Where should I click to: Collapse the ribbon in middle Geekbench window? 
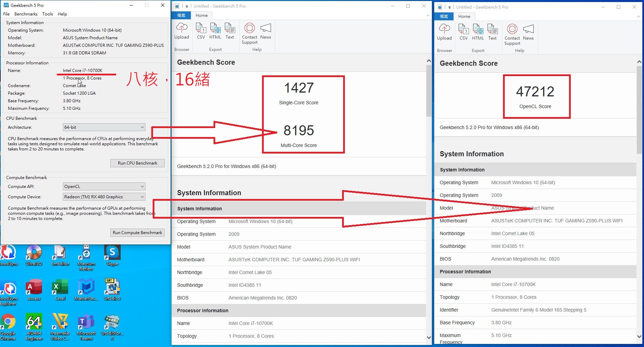click(428, 15)
